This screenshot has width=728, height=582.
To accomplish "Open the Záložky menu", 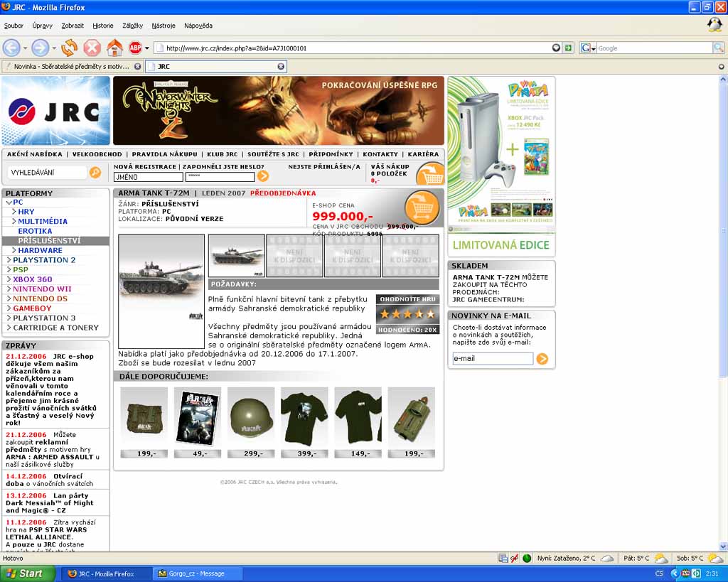I will click(x=132, y=26).
